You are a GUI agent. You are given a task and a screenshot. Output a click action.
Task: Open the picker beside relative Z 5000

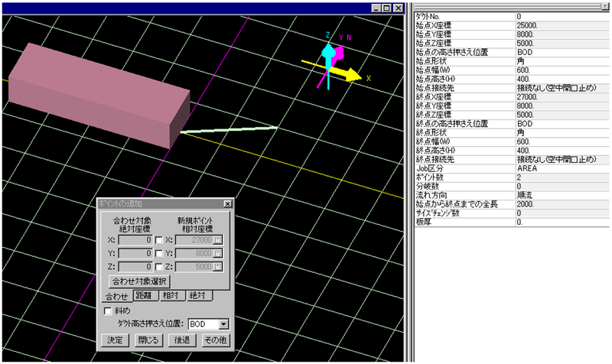tap(218, 266)
